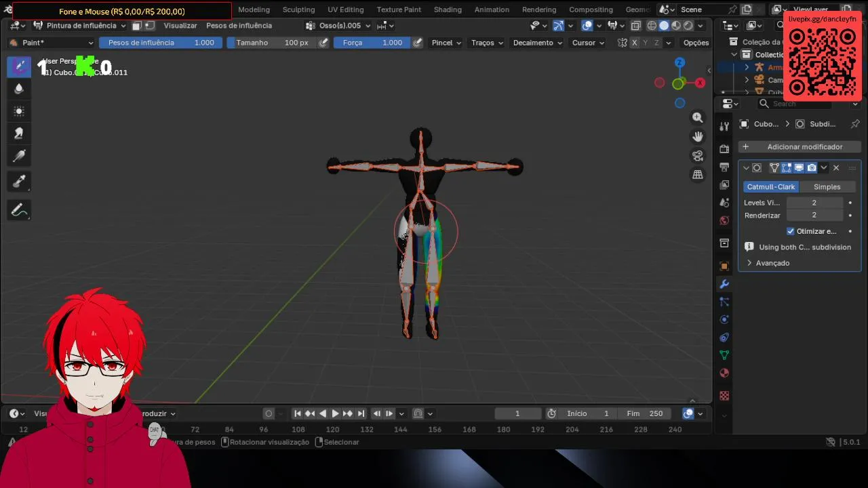
Task: Toggle strength pressure sensitivity next to Força
Action: pos(418,43)
